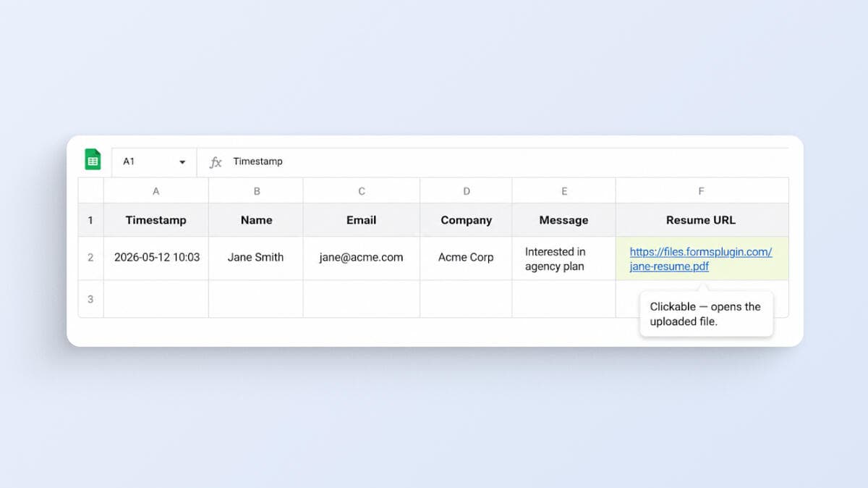Select the 'Interested in agency plan' cell
Screen dimensions: 868x488
(x=564, y=258)
